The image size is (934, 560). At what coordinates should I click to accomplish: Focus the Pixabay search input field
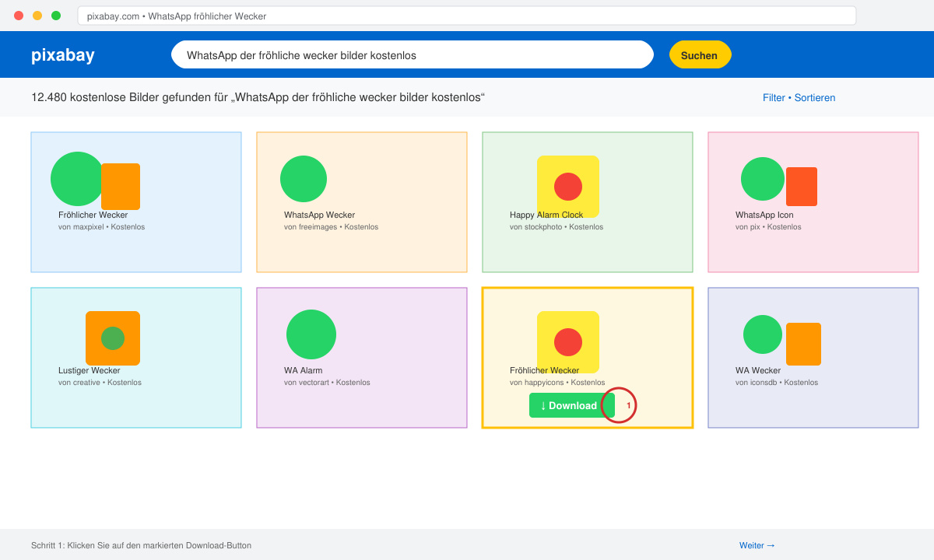point(413,54)
